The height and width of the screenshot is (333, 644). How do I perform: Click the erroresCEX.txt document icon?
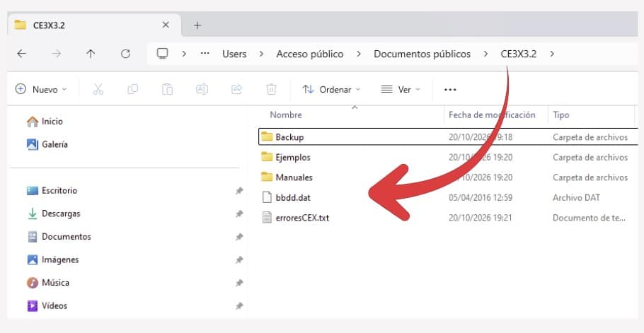267,217
